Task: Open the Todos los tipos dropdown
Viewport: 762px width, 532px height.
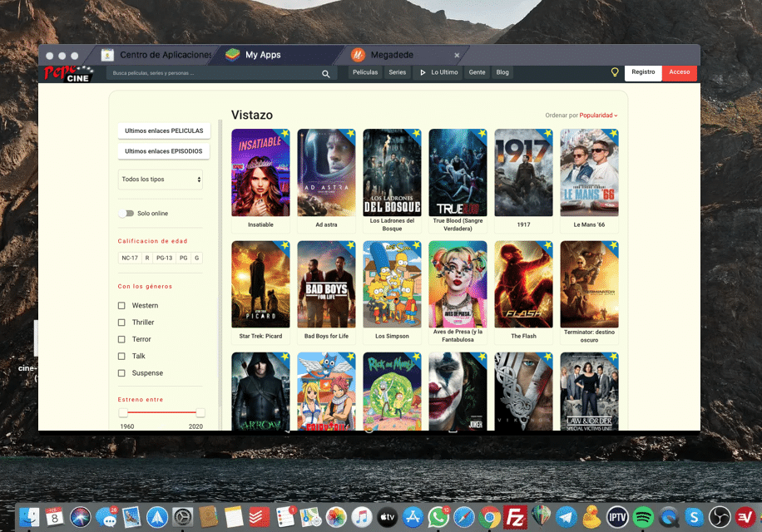Action: pos(160,179)
